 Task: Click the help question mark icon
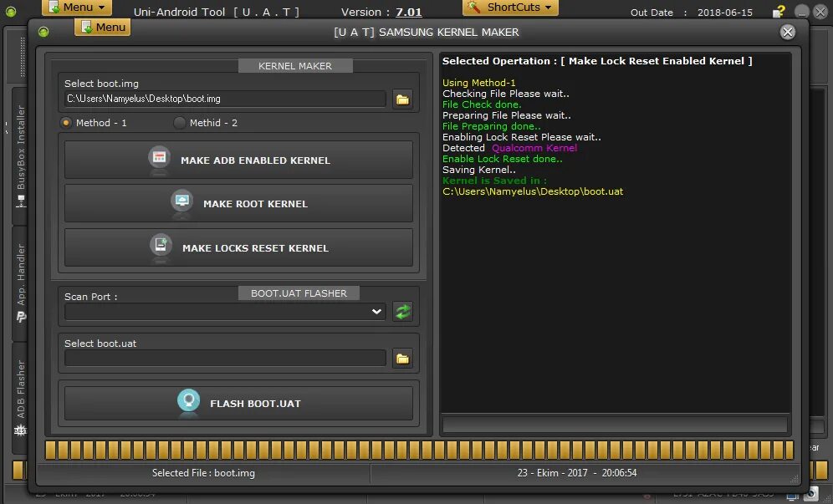pos(779,12)
